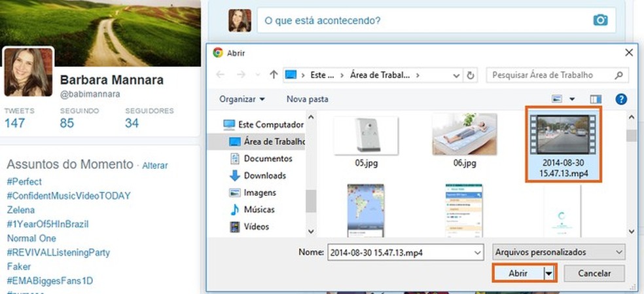Screen dimensions: 644x294
Task: Open profile photo on Twitter sidebar
Action: [28, 72]
